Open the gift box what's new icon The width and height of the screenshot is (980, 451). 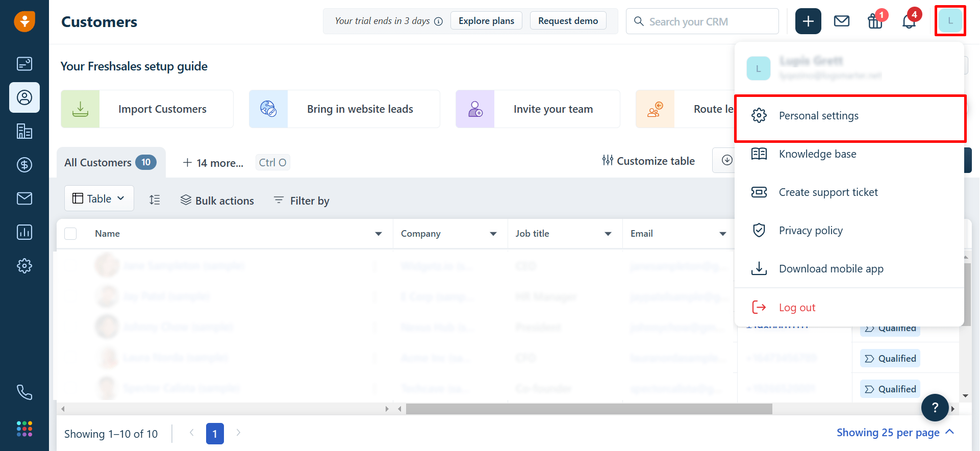pos(875,21)
